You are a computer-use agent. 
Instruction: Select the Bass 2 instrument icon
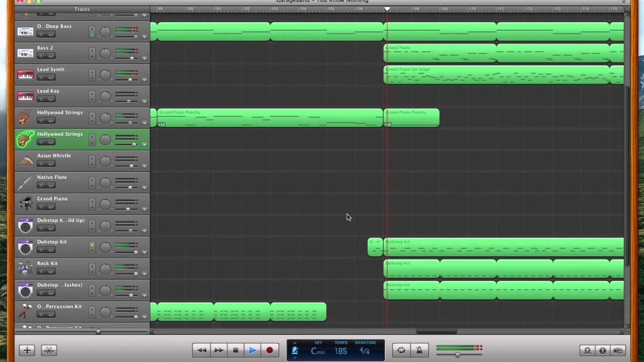[25, 53]
